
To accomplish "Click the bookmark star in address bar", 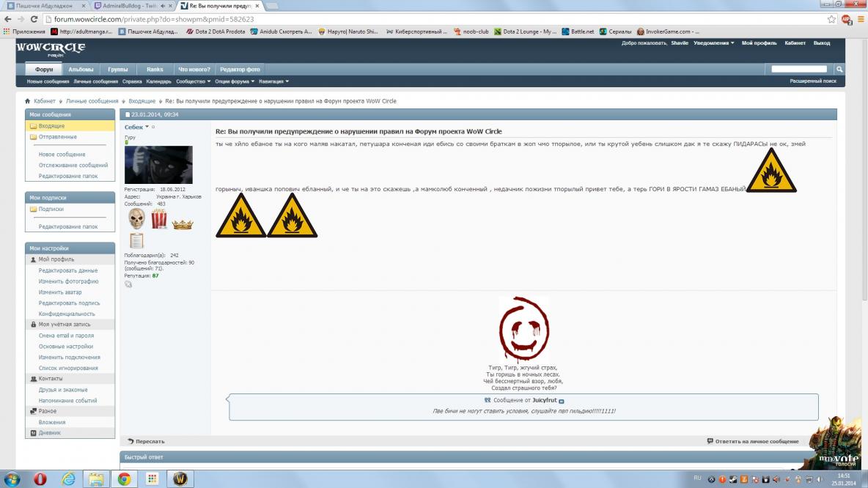I will click(831, 20).
